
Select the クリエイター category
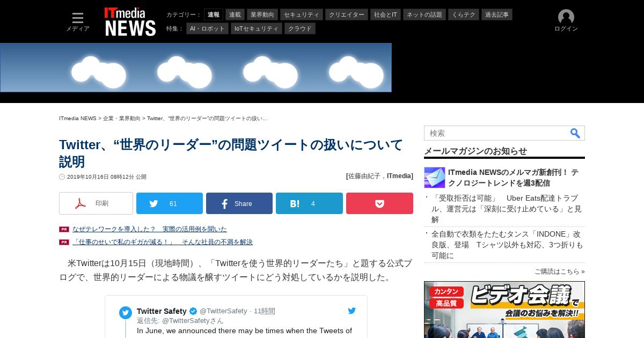pyautogui.click(x=347, y=14)
